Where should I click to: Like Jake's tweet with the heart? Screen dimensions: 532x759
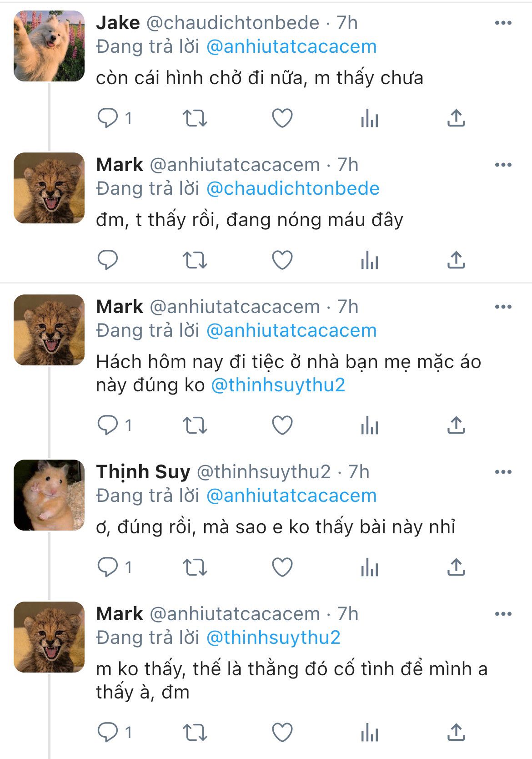(x=282, y=118)
